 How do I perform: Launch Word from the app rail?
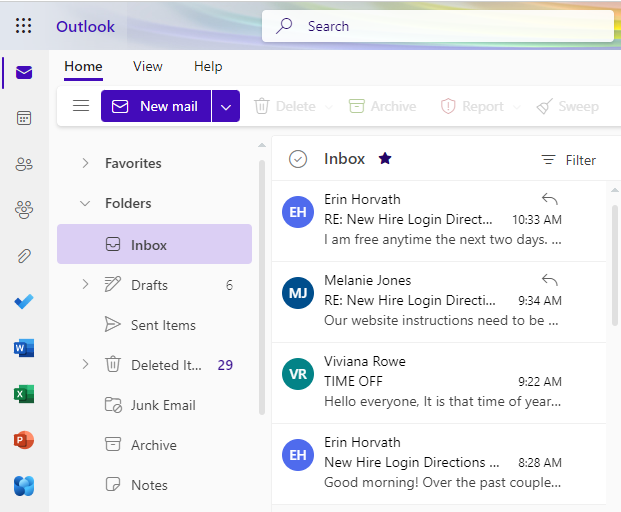pyautogui.click(x=24, y=348)
